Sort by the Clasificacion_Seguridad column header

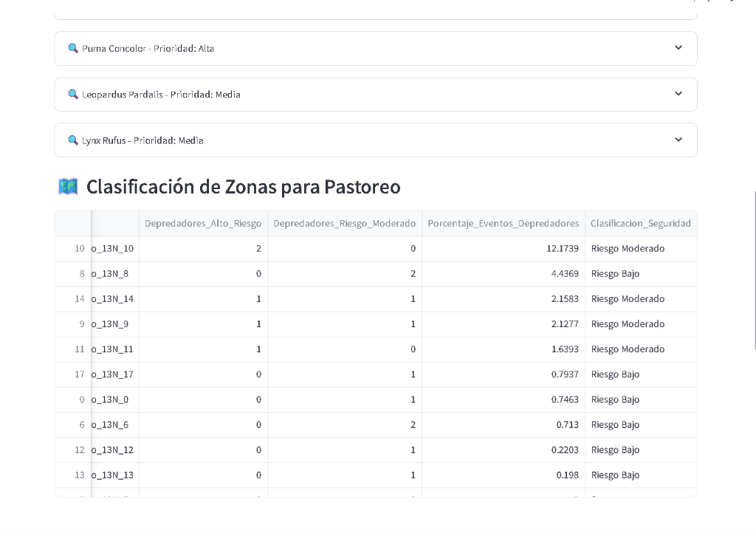(x=639, y=223)
